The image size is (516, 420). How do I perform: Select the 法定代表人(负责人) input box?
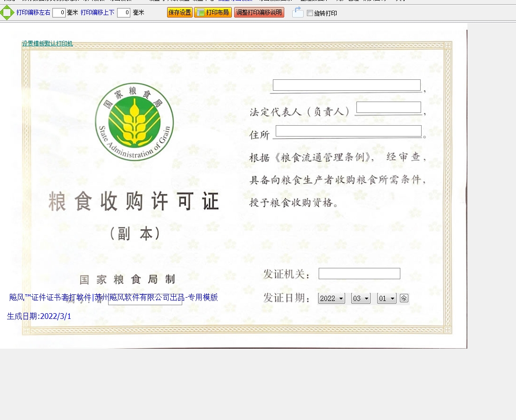tap(389, 107)
